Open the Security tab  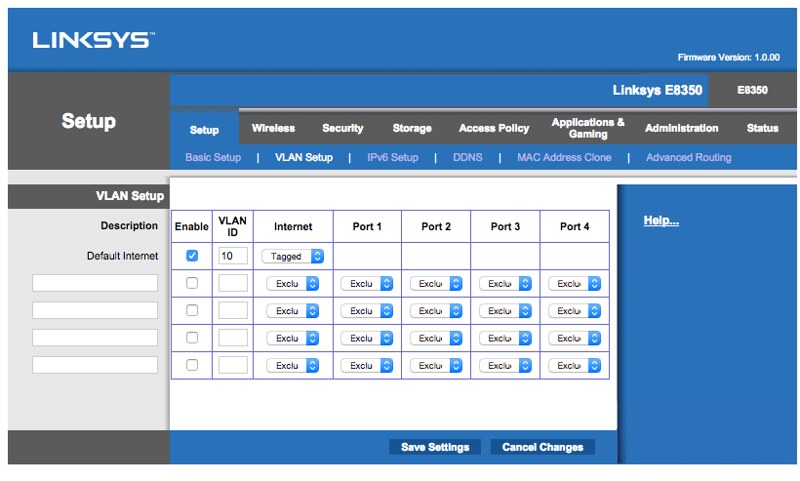point(342,128)
